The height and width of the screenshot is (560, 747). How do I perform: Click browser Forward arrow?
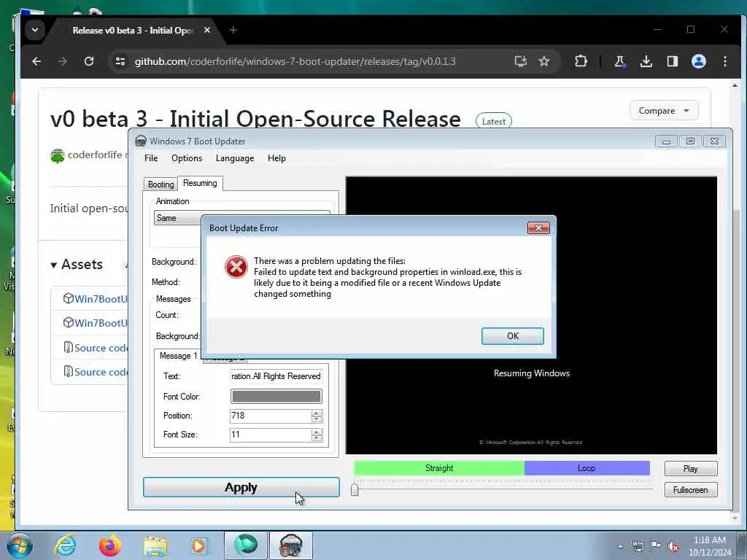point(63,61)
